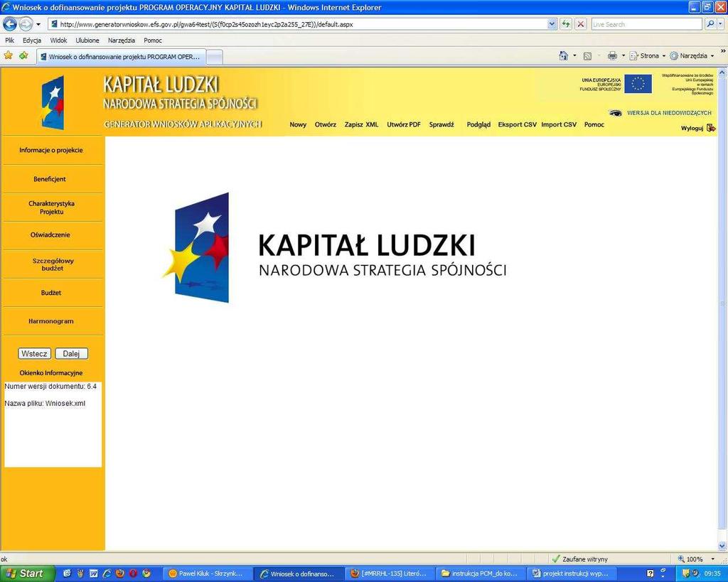Click the Otwórz menu link
This screenshot has height=582, width=728.
point(325,124)
